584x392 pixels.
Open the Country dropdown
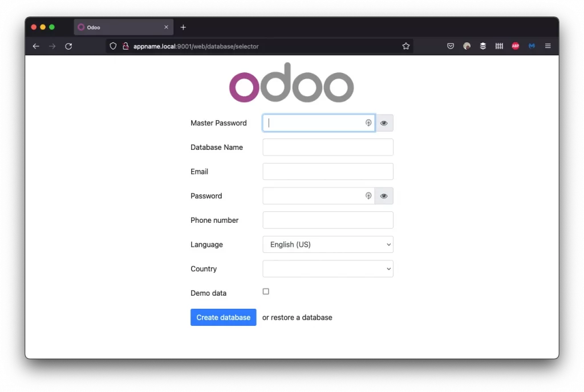click(x=328, y=268)
